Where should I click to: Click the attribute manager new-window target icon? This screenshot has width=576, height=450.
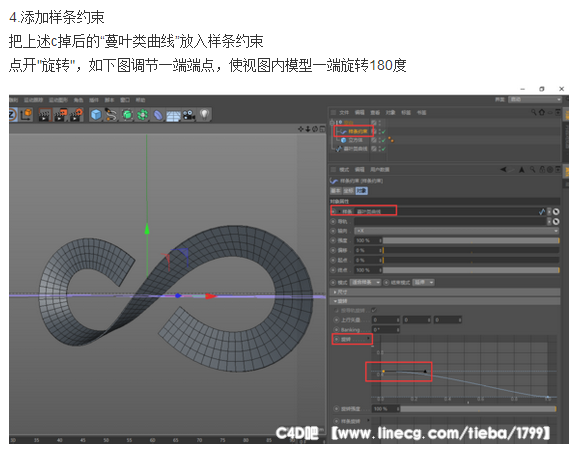pos(550,169)
